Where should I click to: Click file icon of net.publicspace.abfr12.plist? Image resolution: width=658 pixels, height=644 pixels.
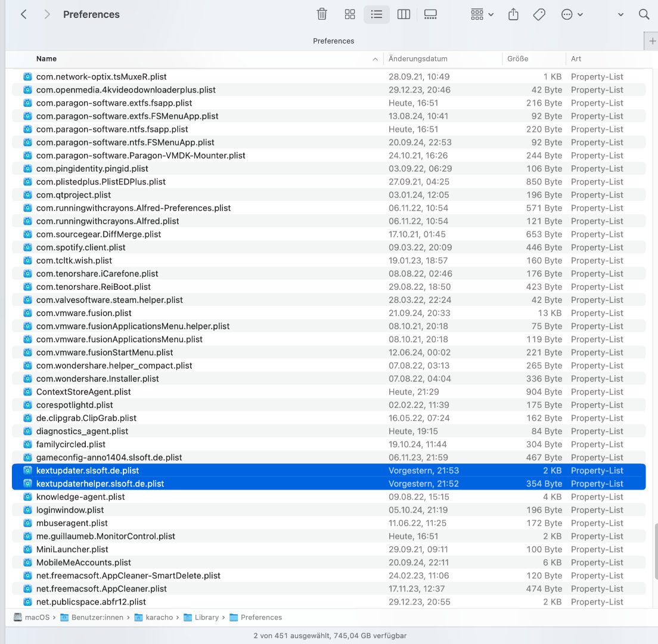27,602
